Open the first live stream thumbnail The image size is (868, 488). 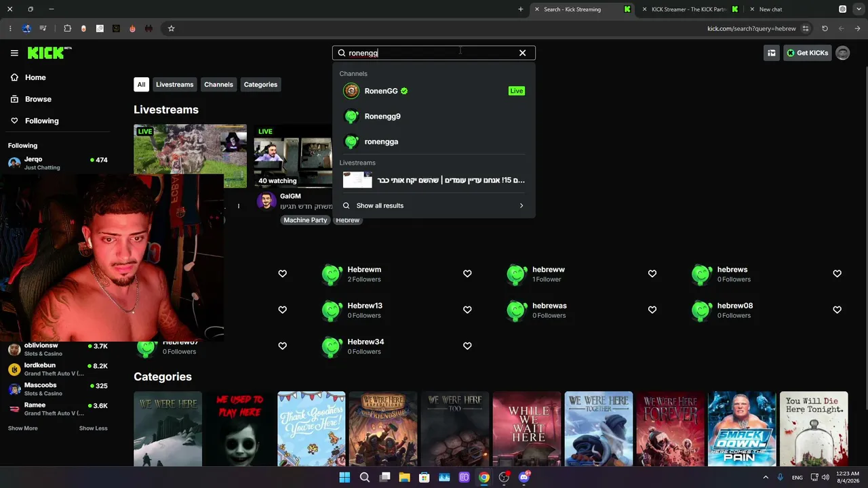[x=190, y=156]
